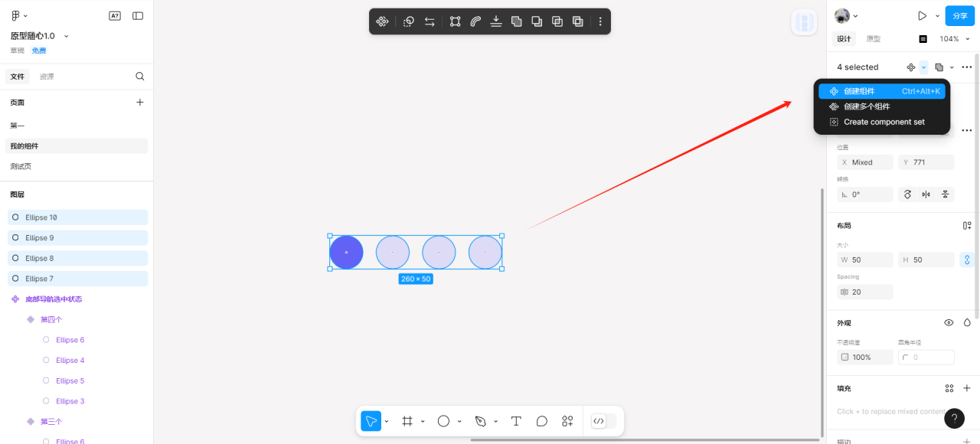This screenshot has height=444, width=980.
Task: Click union selection icon in floating toolbar
Action: click(x=517, y=21)
